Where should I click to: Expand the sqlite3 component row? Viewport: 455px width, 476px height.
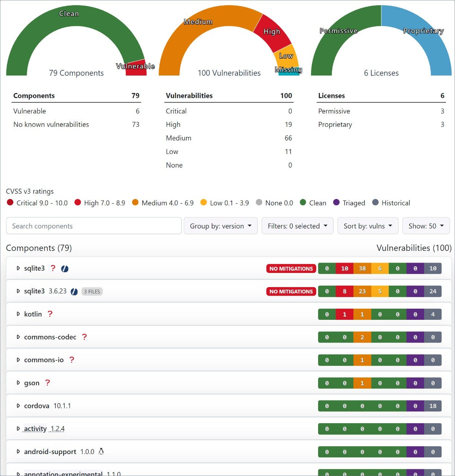[18, 268]
